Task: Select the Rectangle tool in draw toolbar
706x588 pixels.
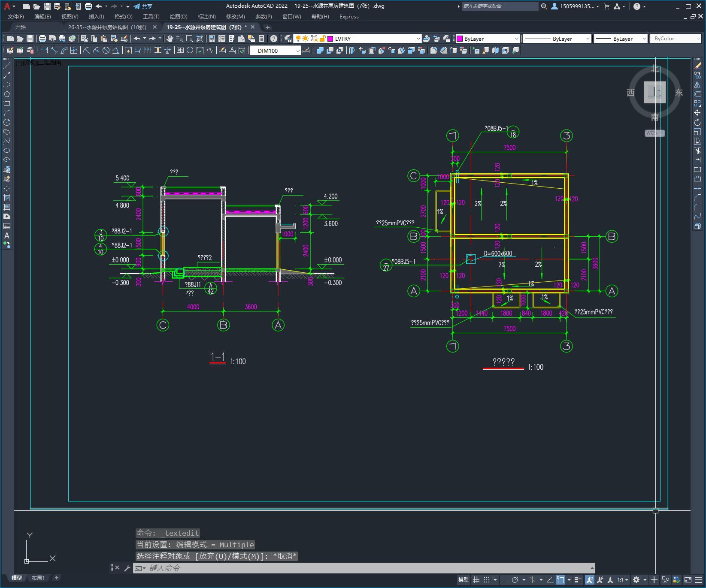Action: tap(7, 103)
